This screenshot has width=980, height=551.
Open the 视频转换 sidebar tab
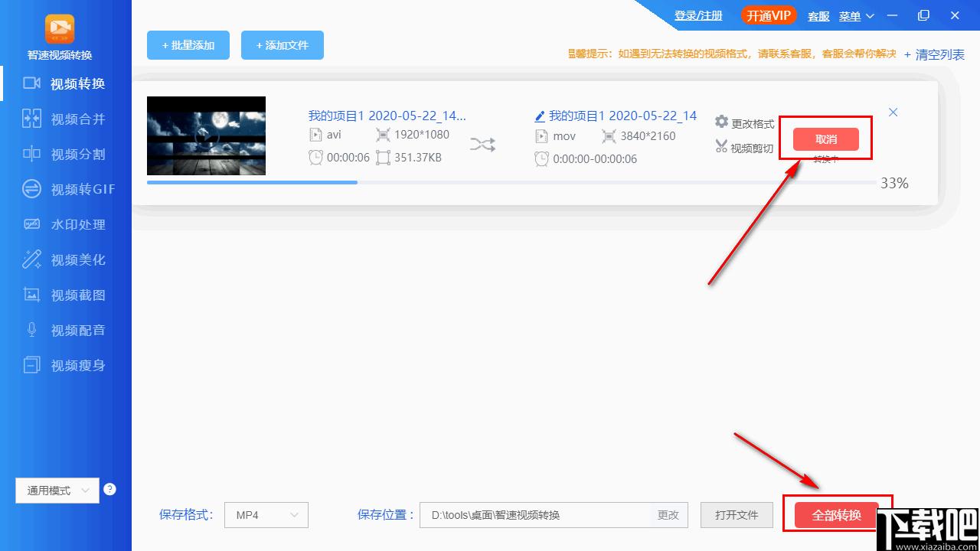(x=66, y=83)
